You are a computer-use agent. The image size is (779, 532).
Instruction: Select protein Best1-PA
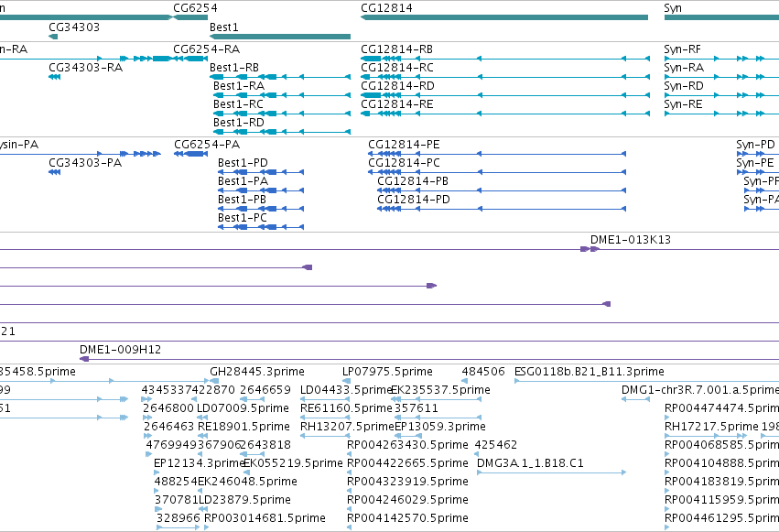(x=243, y=181)
